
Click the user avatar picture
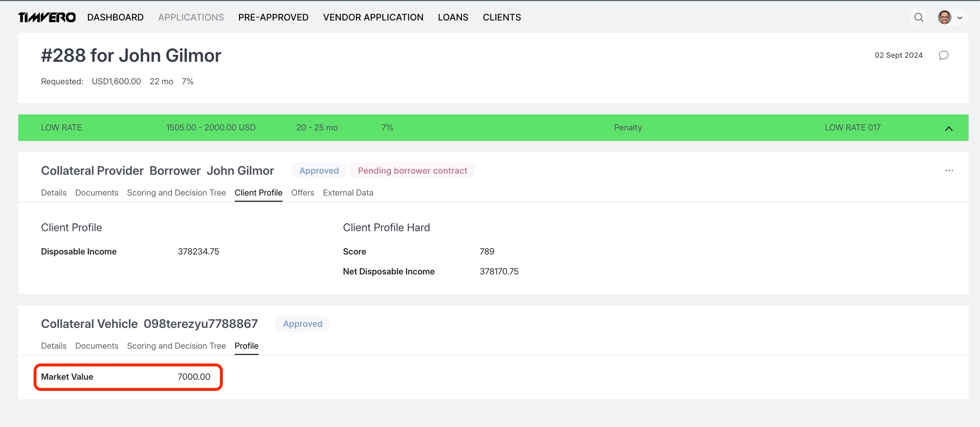[x=944, y=17]
